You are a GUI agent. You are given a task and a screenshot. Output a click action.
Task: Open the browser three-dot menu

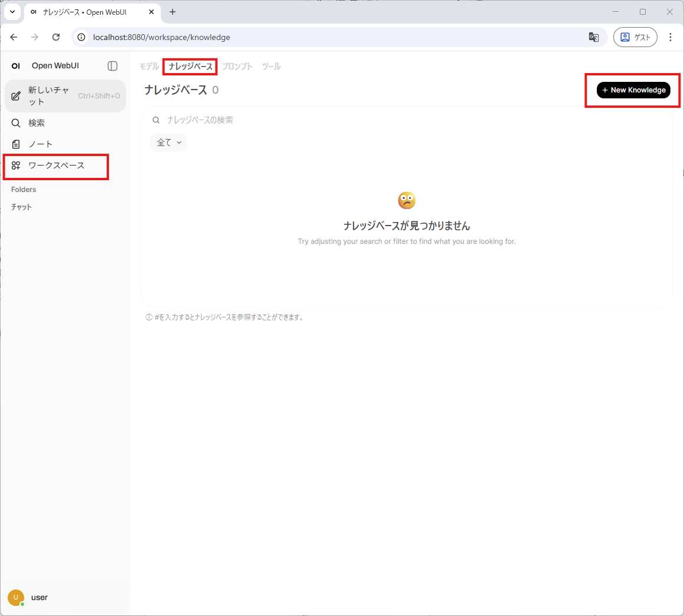(670, 37)
